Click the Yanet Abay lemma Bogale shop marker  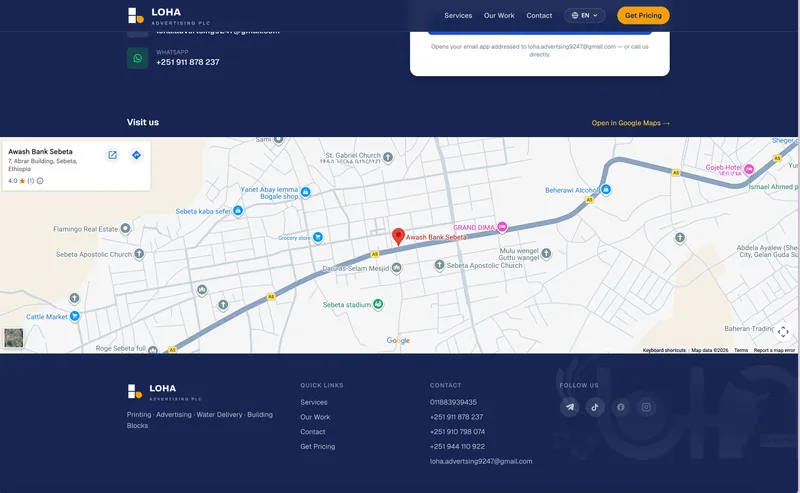point(306,192)
